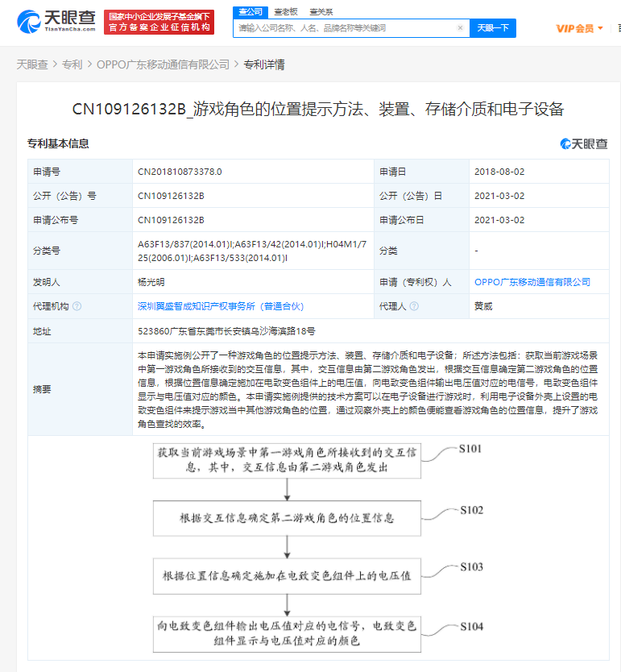Image resolution: width=621 pixels, height=672 pixels.
Task: Clear the search box with the X icon
Action: click(x=461, y=28)
